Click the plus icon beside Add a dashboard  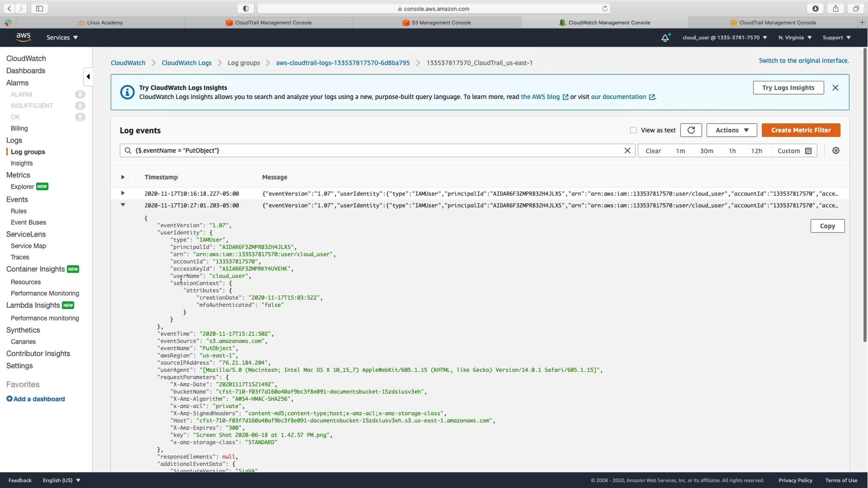click(x=9, y=399)
